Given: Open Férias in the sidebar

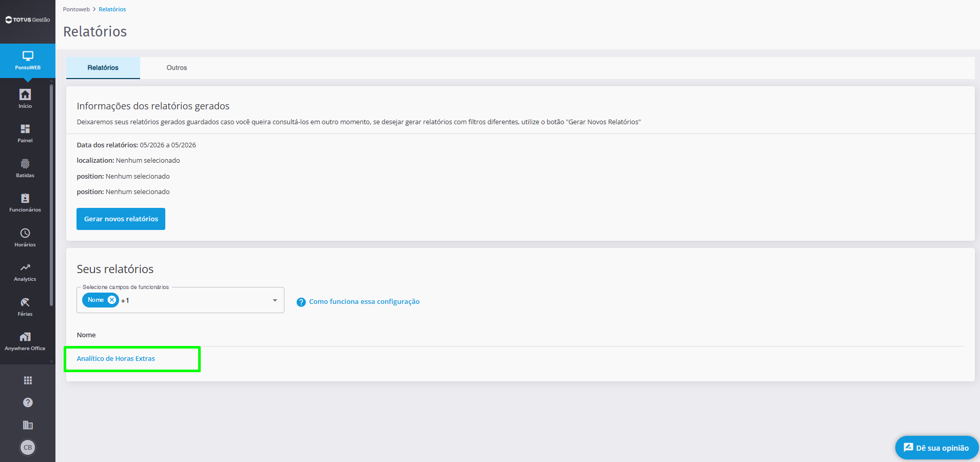Looking at the screenshot, I should tap(25, 306).
